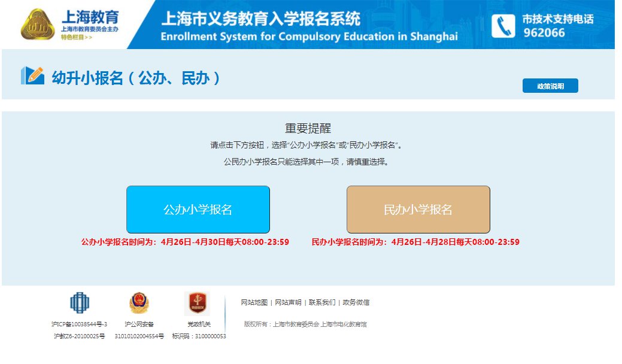
Task: Click the blue ICP registration badge icon
Action: coord(81,303)
